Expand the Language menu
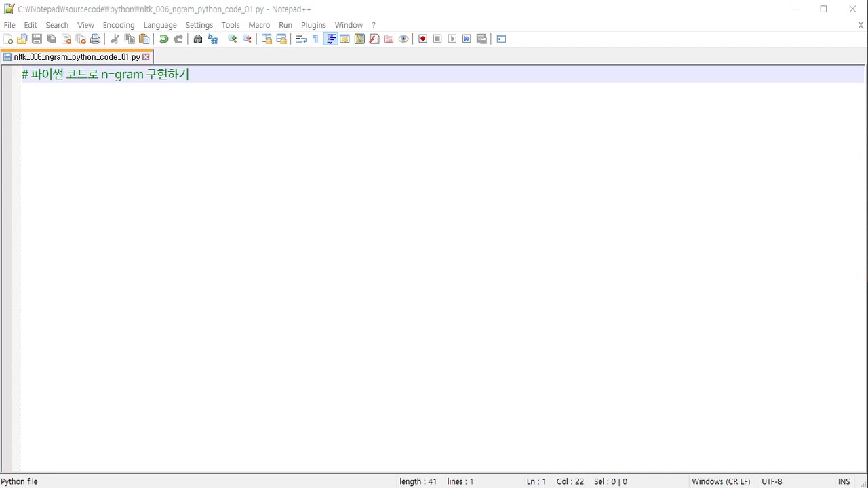This screenshot has height=488, width=868. tap(160, 25)
